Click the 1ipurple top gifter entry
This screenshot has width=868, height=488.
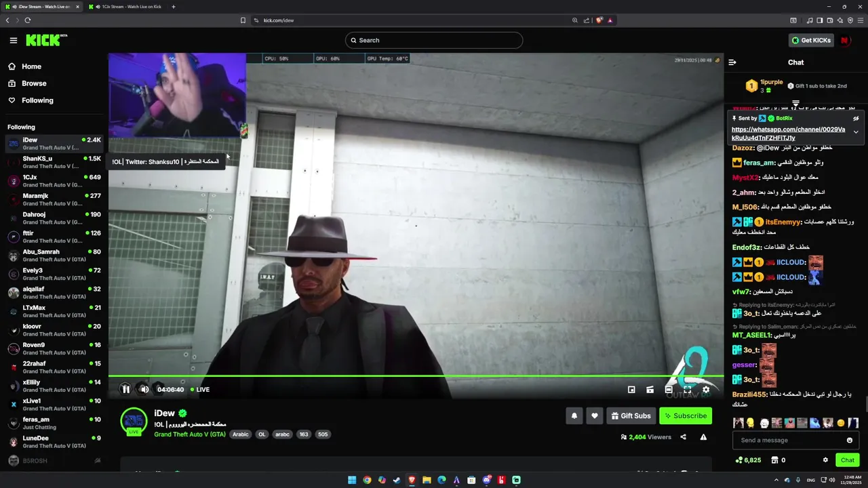[764, 86]
